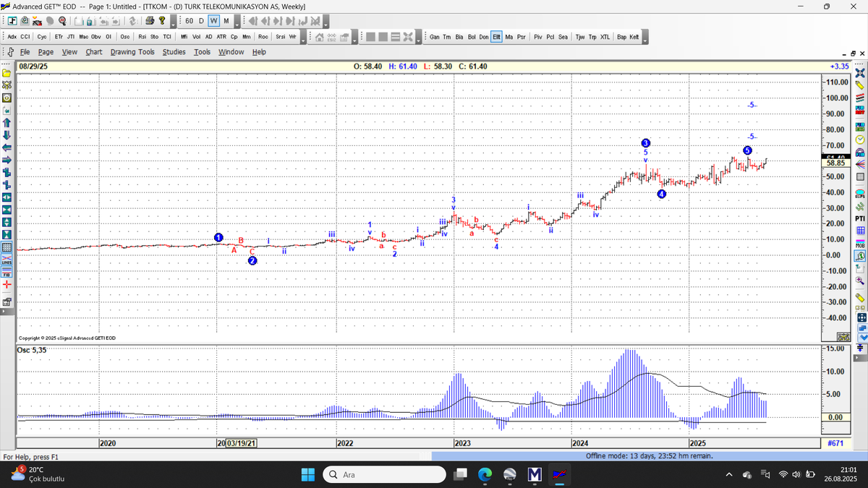Click the left sidebar blue up arrow
Screen dimensions: 868x488
click(7, 121)
